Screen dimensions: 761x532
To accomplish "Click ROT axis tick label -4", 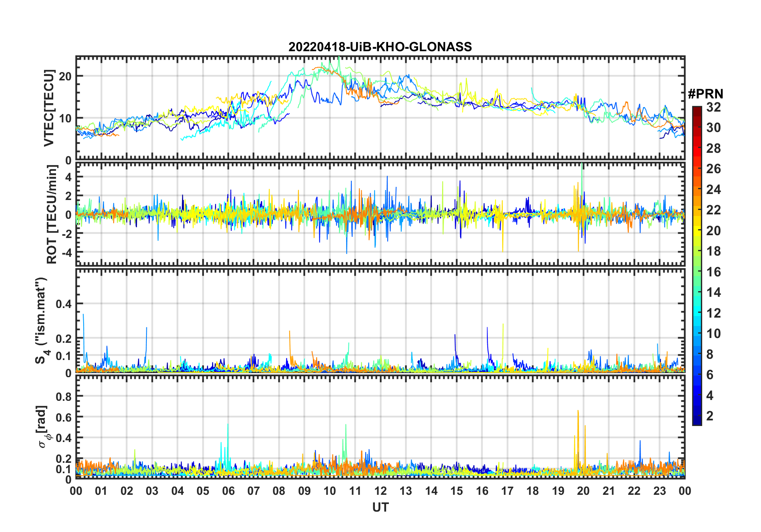I will [x=67, y=253].
